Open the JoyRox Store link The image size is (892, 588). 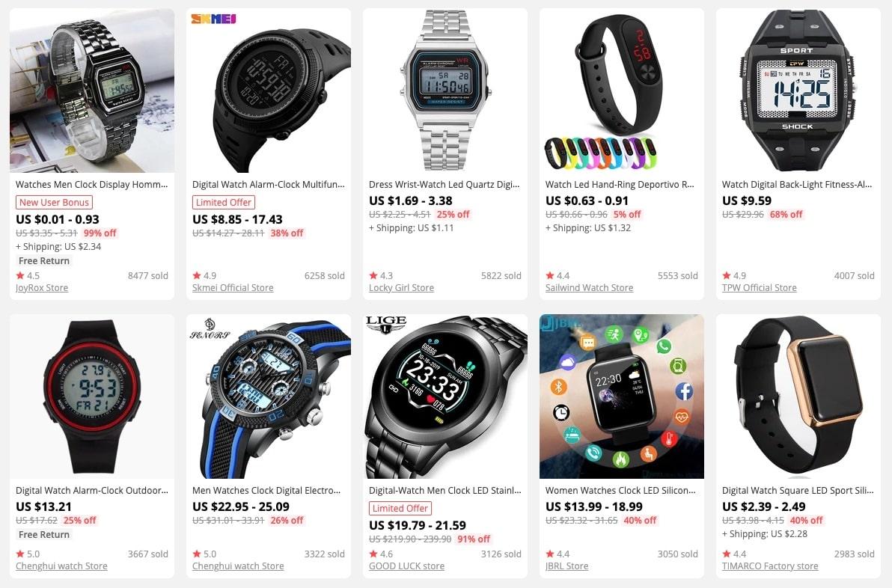[41, 288]
